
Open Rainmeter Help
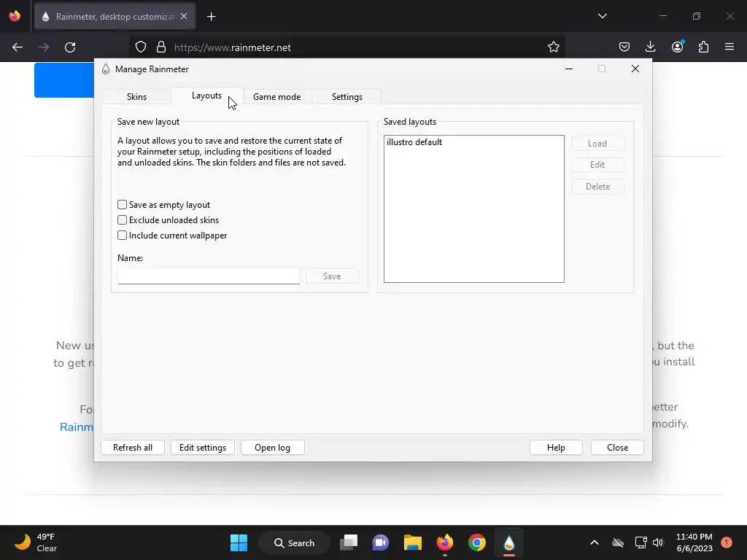coord(556,448)
